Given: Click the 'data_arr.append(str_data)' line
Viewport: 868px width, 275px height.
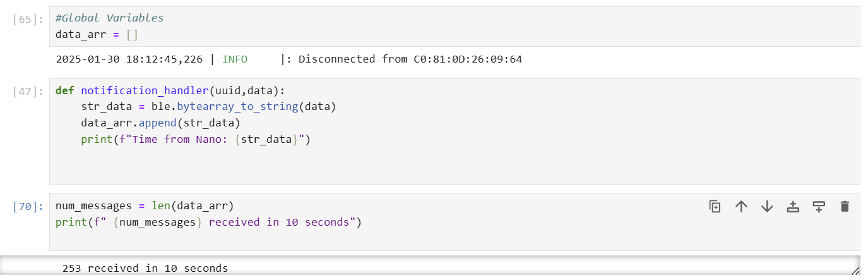Looking at the screenshot, I should point(161,123).
